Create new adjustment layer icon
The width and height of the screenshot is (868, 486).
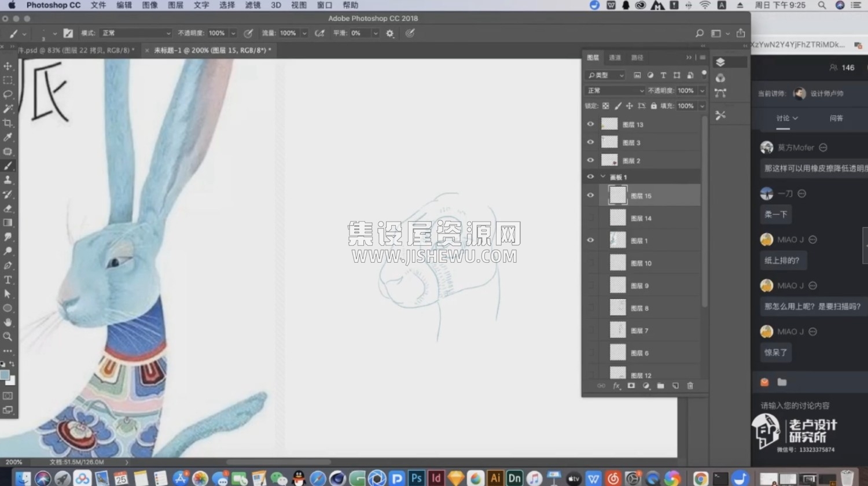[x=646, y=386]
